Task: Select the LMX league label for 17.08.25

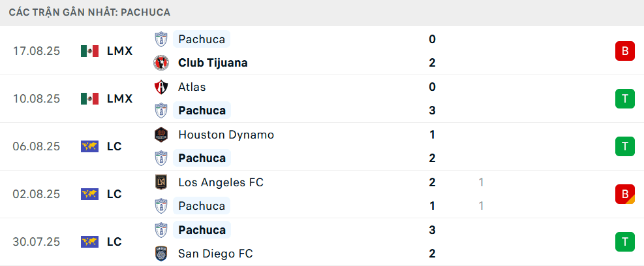Action: click(x=119, y=51)
